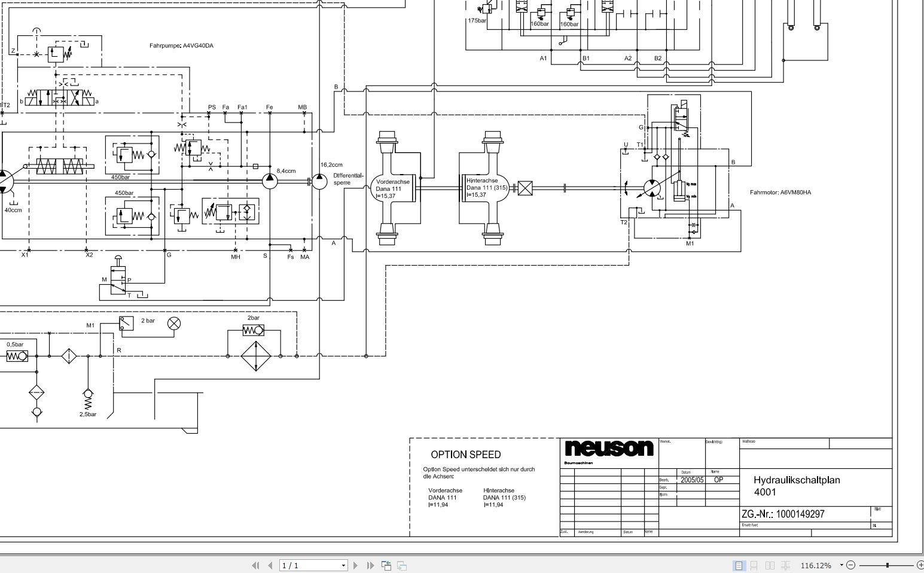Click the 'Fahrmotor: A6VM80HA' label

[x=780, y=193]
